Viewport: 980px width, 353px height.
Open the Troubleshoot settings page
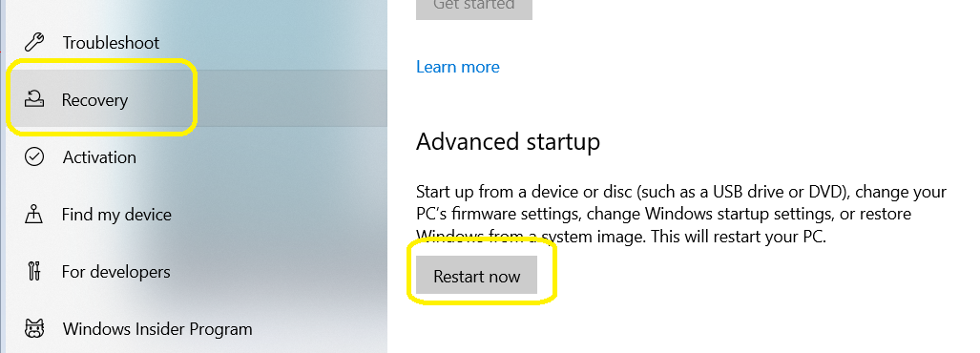tap(194, 43)
